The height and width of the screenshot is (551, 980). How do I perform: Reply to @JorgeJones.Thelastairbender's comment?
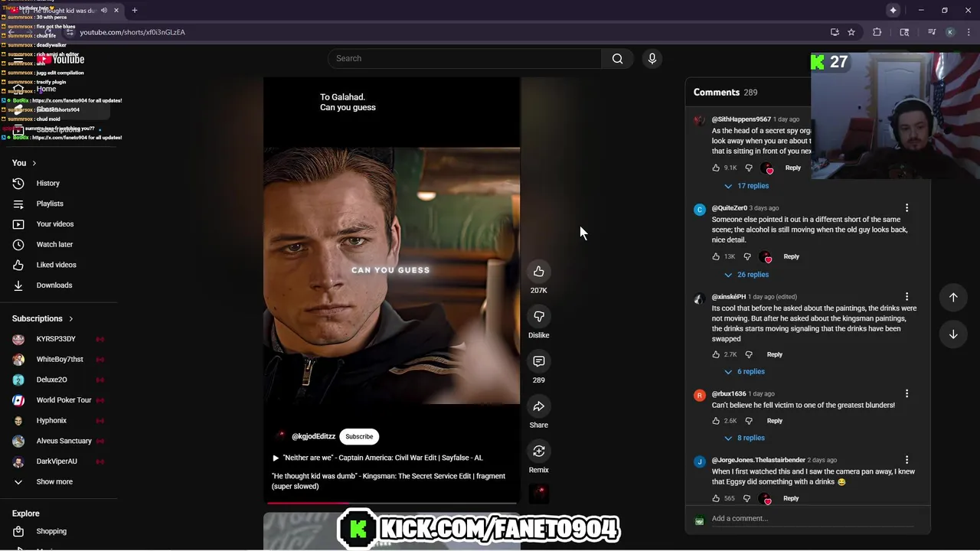pos(791,498)
